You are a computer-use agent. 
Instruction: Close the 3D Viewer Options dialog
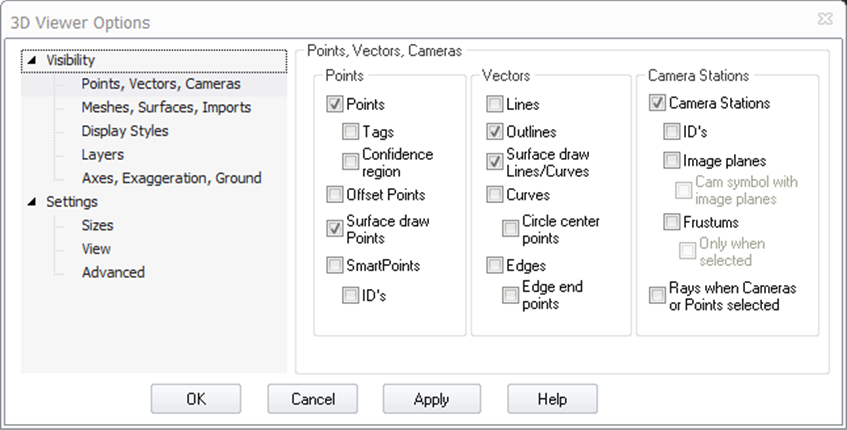[823, 20]
